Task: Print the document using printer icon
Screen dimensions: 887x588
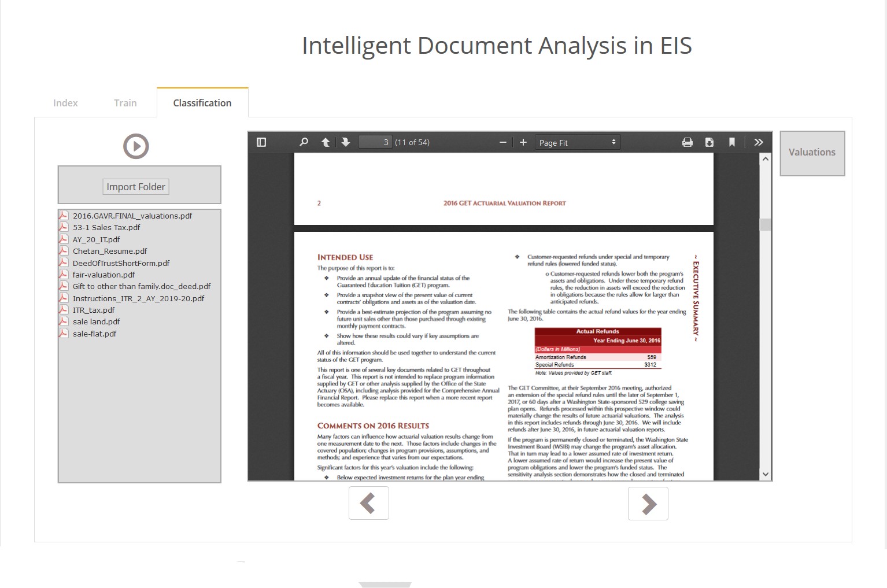Action: click(x=688, y=142)
